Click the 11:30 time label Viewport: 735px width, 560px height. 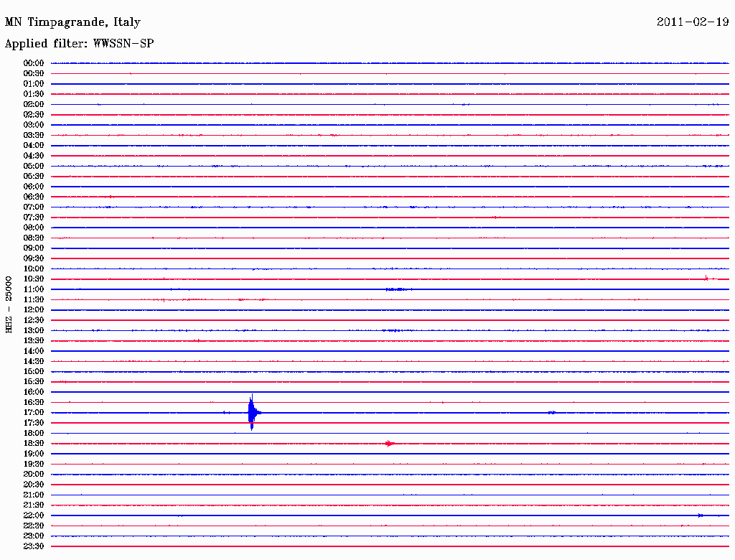[x=34, y=299]
